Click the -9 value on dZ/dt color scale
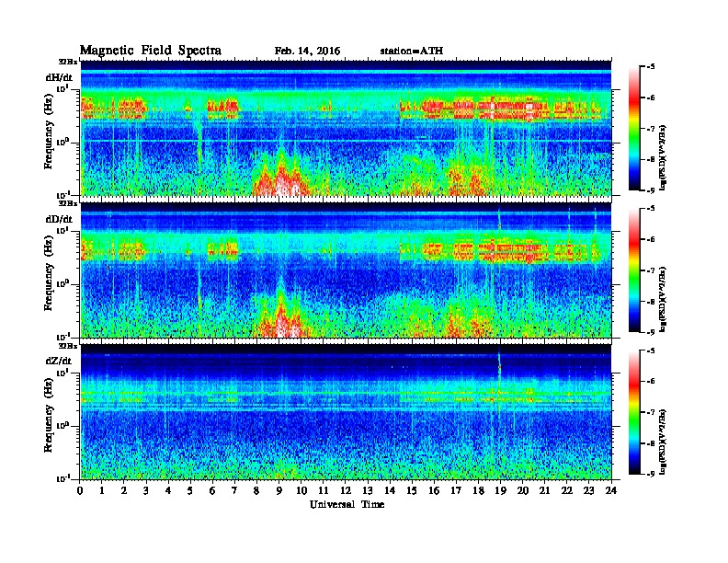 pos(651,474)
